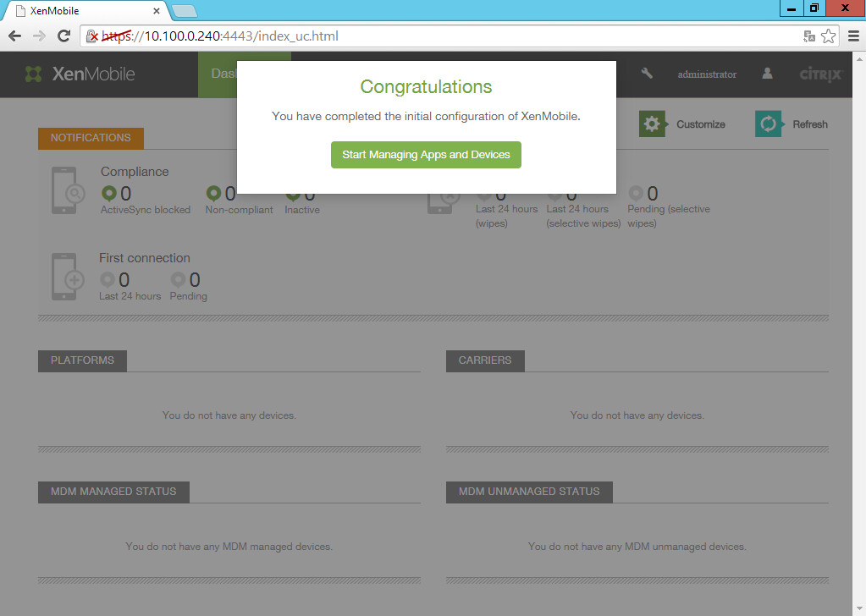The width and height of the screenshot is (866, 616).
Task: Open a new browser tab
Action: [184, 11]
